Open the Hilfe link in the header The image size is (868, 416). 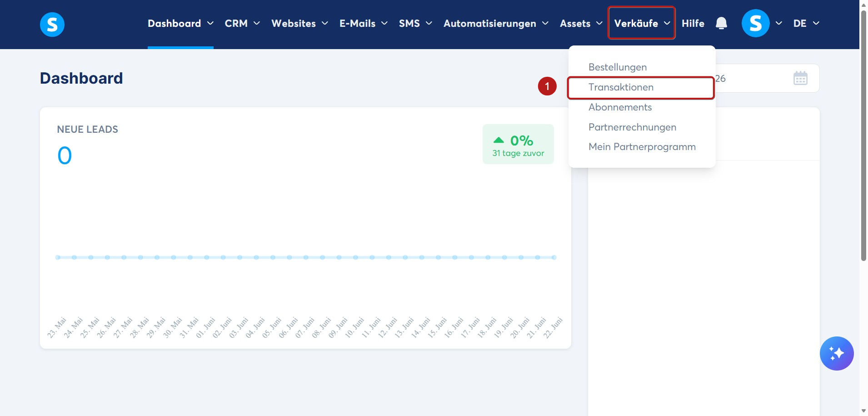tap(693, 23)
